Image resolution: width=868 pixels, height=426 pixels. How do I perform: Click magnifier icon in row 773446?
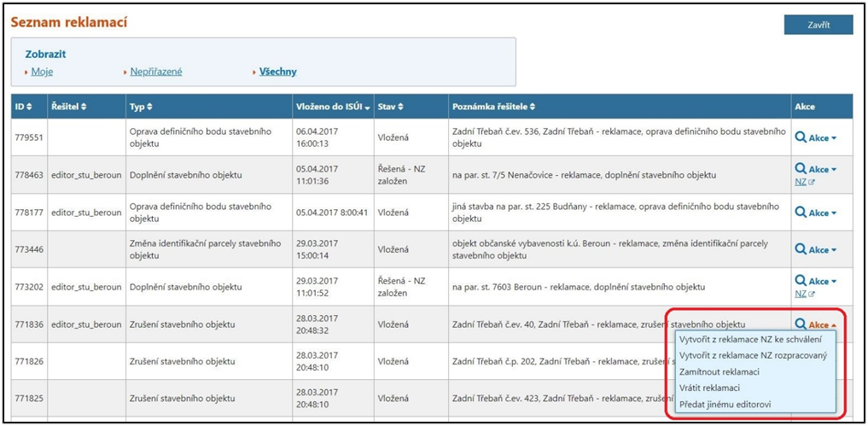801,249
